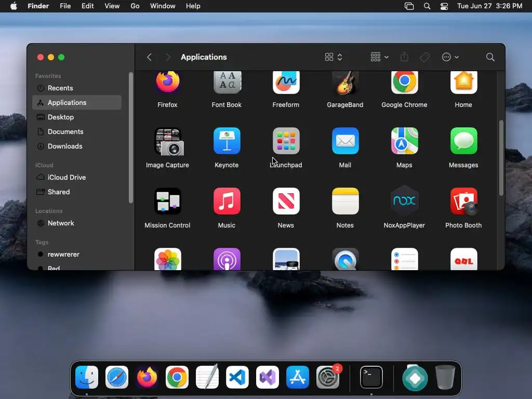Open the Launchpad icon in Finder window
532x399 pixels.
point(286,141)
